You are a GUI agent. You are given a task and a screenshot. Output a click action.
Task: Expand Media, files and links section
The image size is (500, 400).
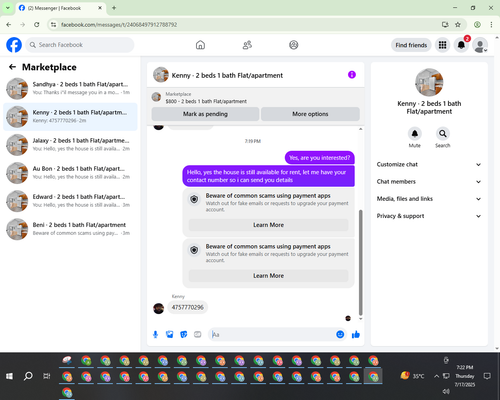coord(429,199)
